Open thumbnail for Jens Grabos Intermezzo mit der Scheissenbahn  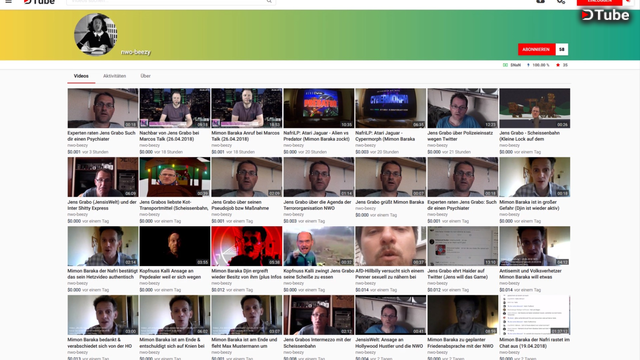[319, 315]
